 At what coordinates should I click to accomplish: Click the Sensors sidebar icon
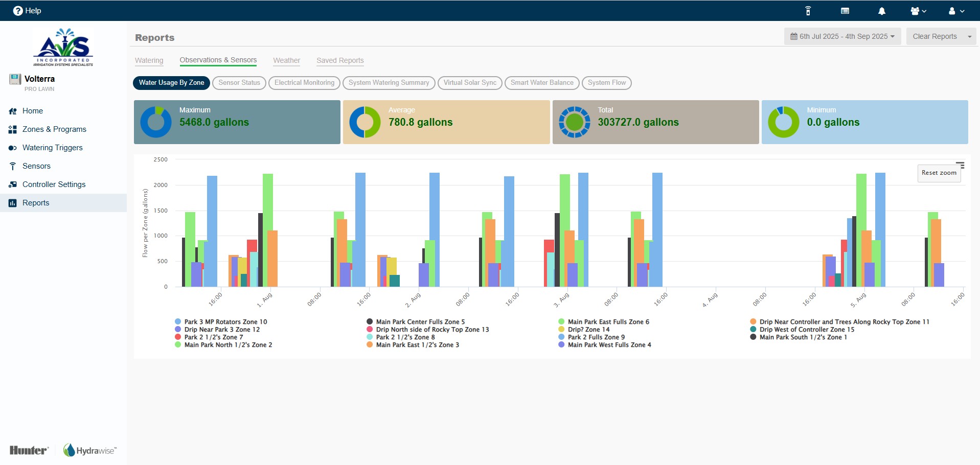(13, 166)
